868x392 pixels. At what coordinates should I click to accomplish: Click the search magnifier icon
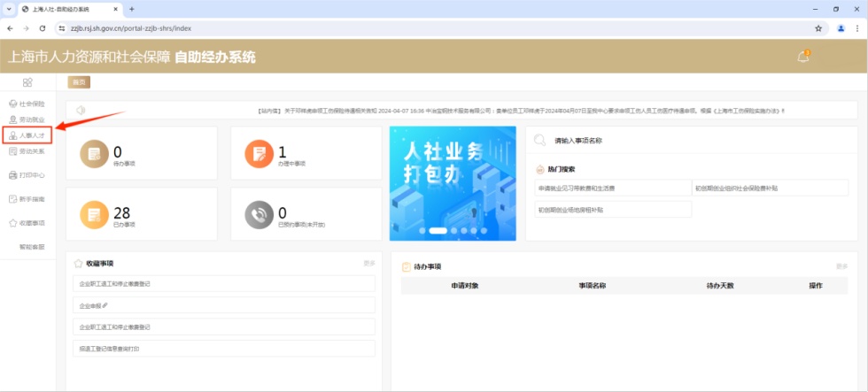pyautogui.click(x=539, y=140)
